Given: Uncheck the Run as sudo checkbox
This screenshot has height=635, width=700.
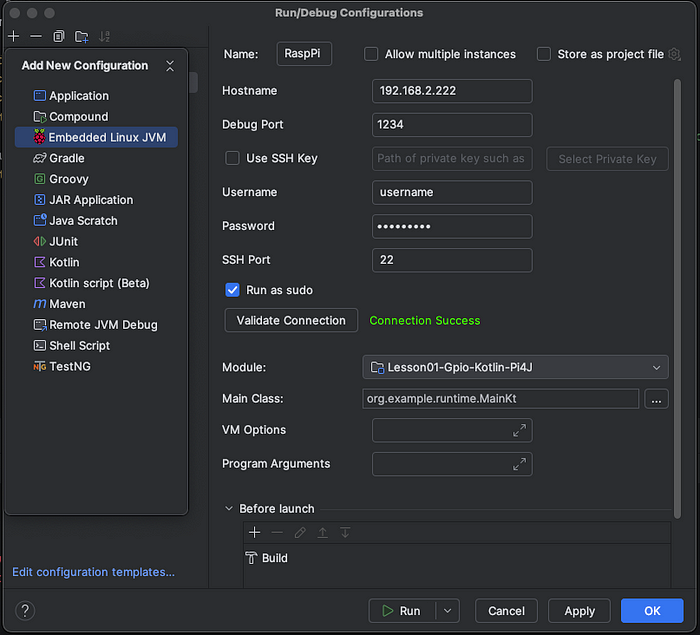Looking at the screenshot, I should pos(233,290).
